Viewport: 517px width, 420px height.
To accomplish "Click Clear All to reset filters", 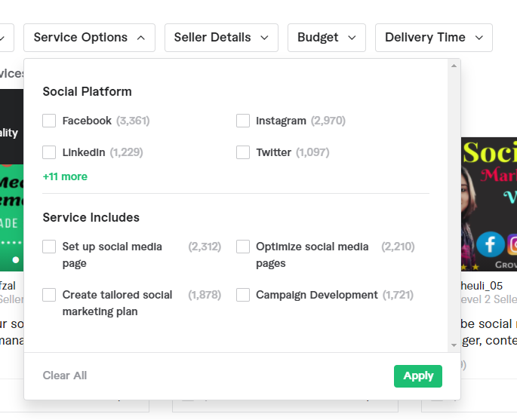I will (65, 376).
